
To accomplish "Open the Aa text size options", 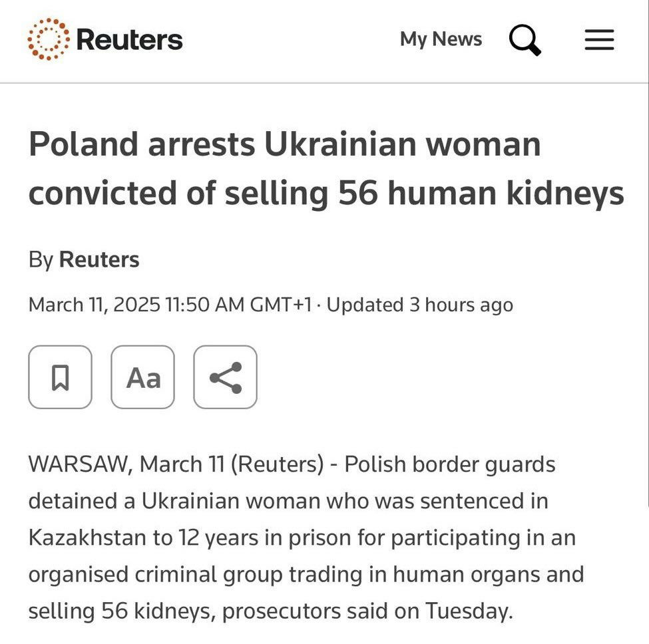I will (x=143, y=377).
